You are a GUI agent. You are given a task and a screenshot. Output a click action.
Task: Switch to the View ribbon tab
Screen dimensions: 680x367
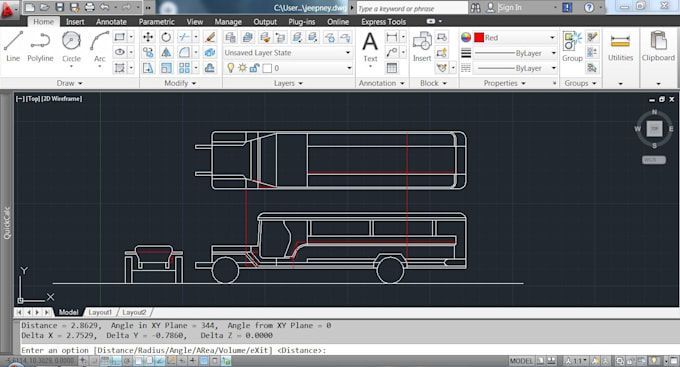(x=195, y=22)
